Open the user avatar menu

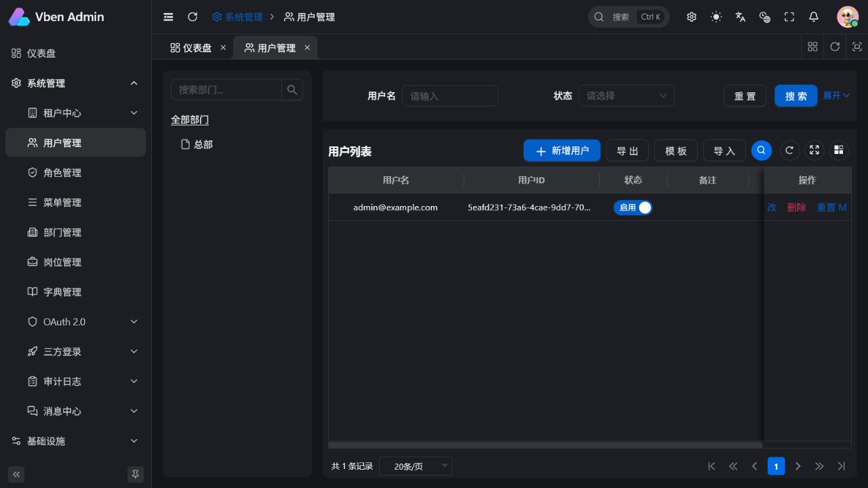[848, 17]
